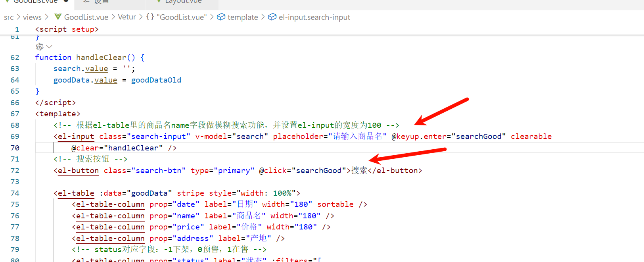The width and height of the screenshot is (644, 262).
Task: Click @clear="handleClear" on line 70
Action: tap(117, 148)
